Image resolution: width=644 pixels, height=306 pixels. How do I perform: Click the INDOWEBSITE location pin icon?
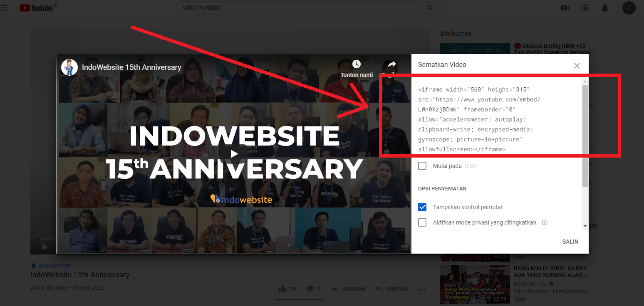click(34, 266)
